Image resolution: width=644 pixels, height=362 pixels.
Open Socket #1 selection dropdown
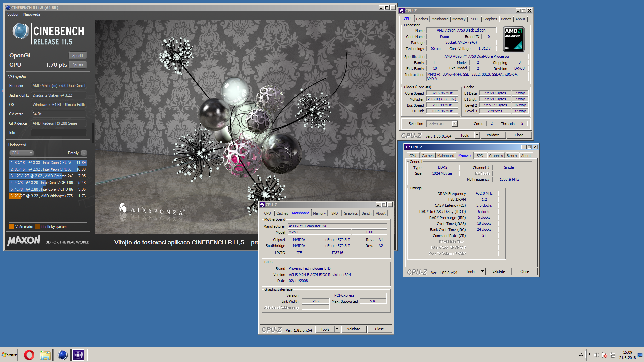pos(442,124)
